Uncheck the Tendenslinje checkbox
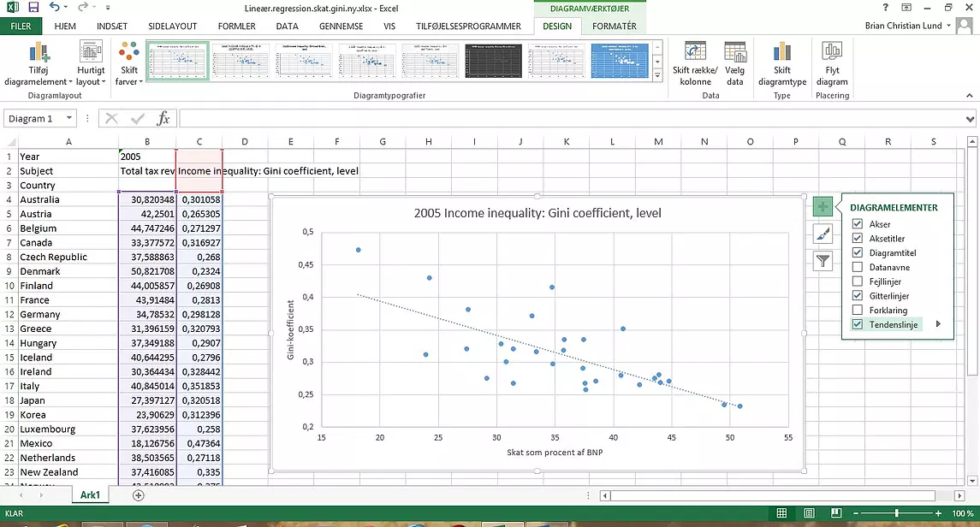This screenshot has height=527, width=980. click(x=858, y=324)
